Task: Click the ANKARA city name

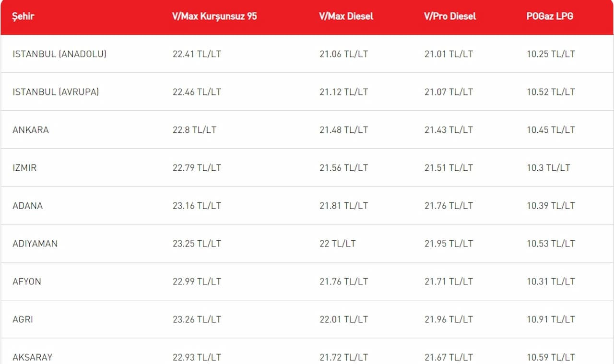Action: tap(31, 130)
